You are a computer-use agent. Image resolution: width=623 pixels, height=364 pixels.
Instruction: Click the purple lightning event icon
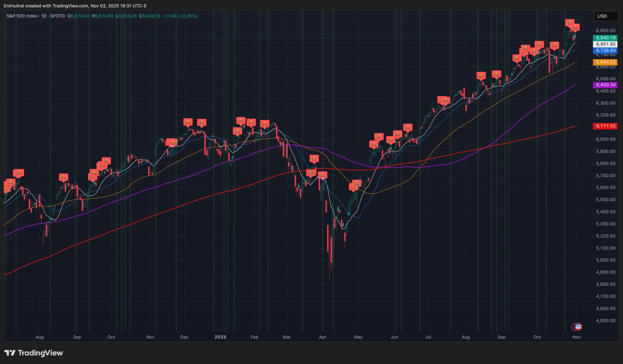click(x=573, y=327)
